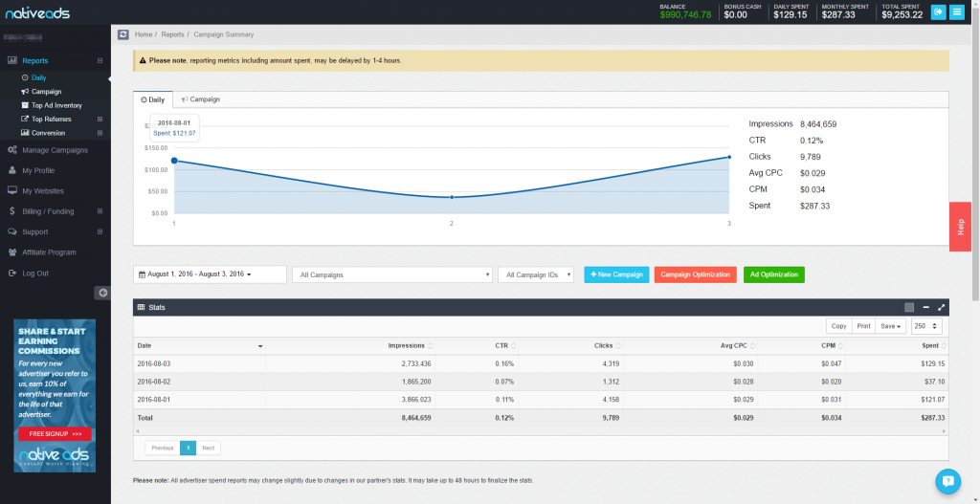This screenshot has height=504, width=980.
Task: Open Daily report in sidebar
Action: 34,78
